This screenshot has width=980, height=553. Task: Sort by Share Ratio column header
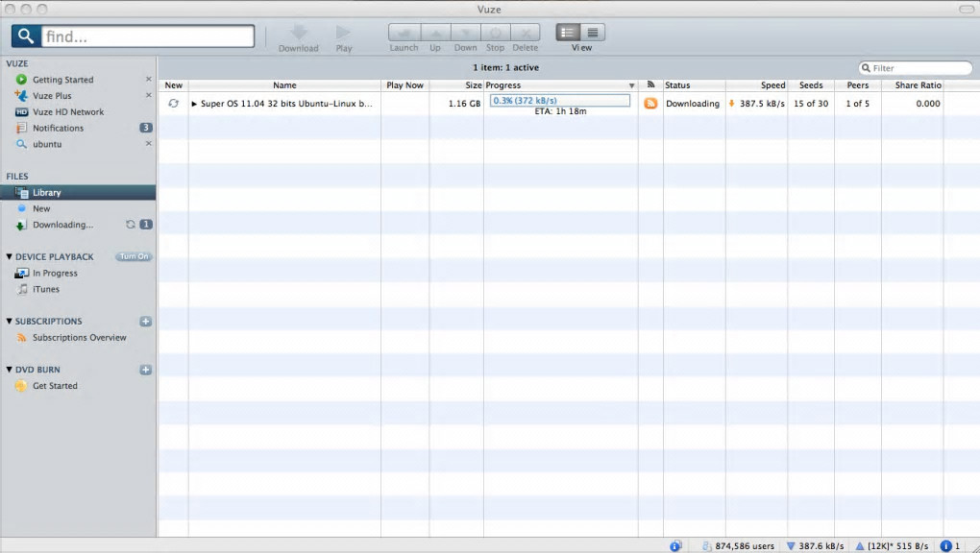point(913,85)
